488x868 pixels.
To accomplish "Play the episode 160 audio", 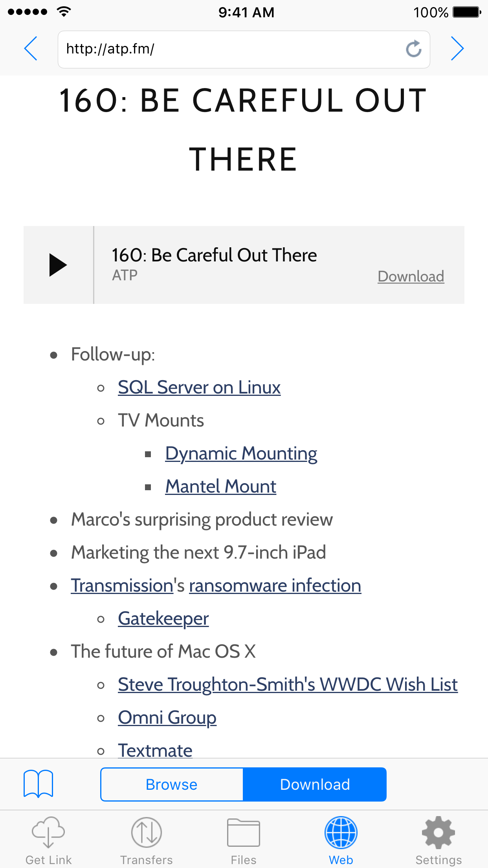I will point(58,265).
